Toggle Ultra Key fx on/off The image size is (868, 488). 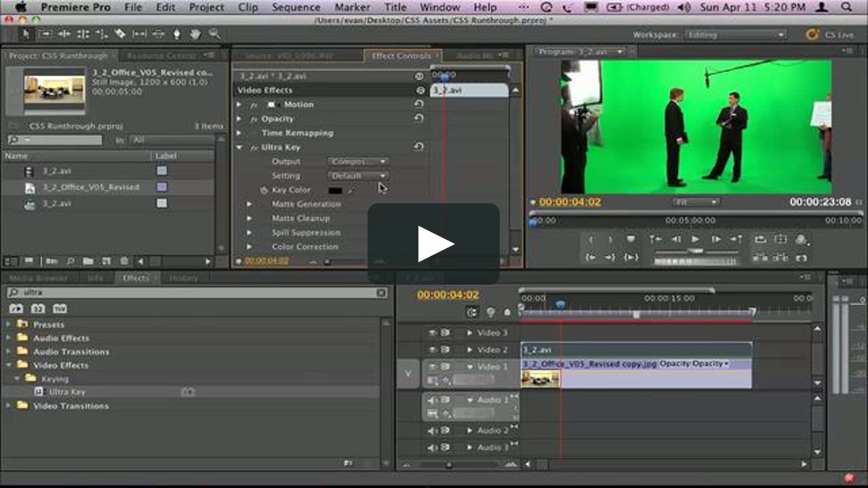coord(254,147)
